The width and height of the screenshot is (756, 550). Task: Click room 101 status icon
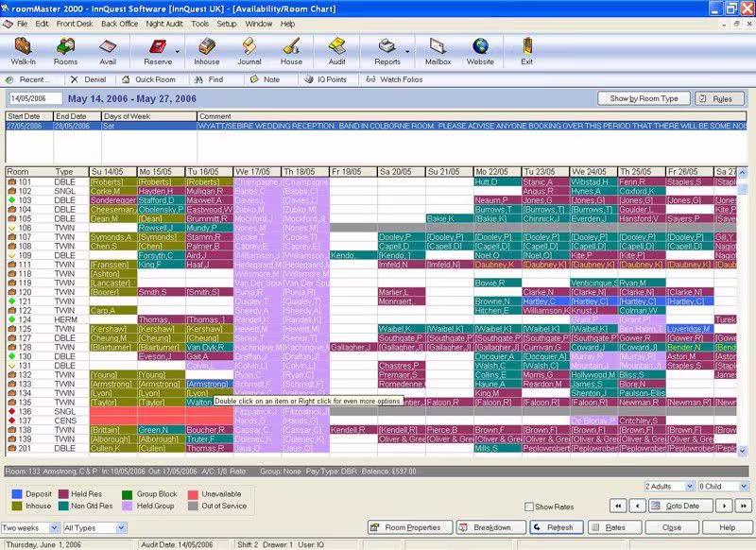point(12,181)
